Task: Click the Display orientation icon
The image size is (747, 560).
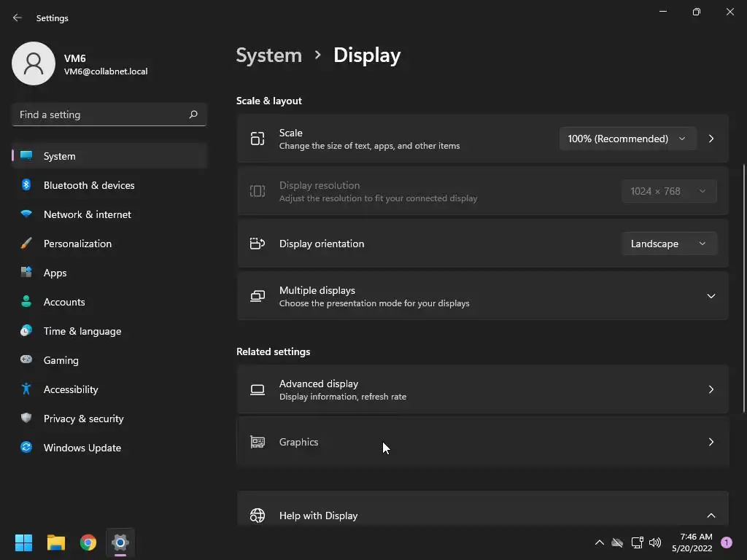Action: click(258, 244)
